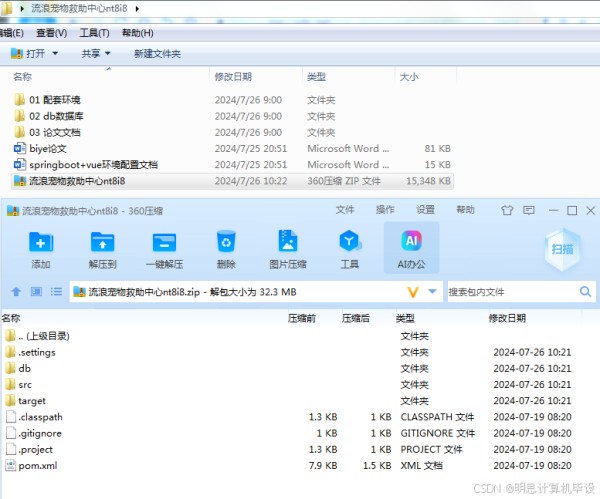The height and width of the screenshot is (499, 600).
Task: Open the 工具 tools icon in 360压缩 toolbar
Action: point(349,241)
